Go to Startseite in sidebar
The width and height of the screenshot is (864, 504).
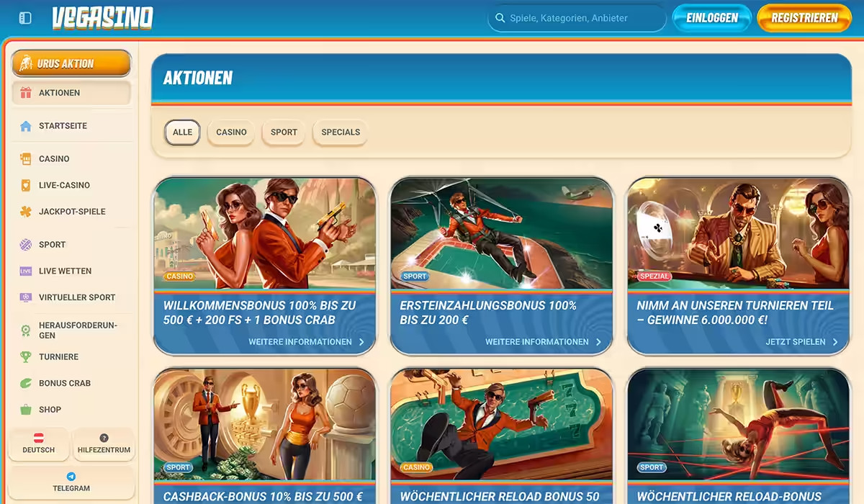tap(71, 126)
